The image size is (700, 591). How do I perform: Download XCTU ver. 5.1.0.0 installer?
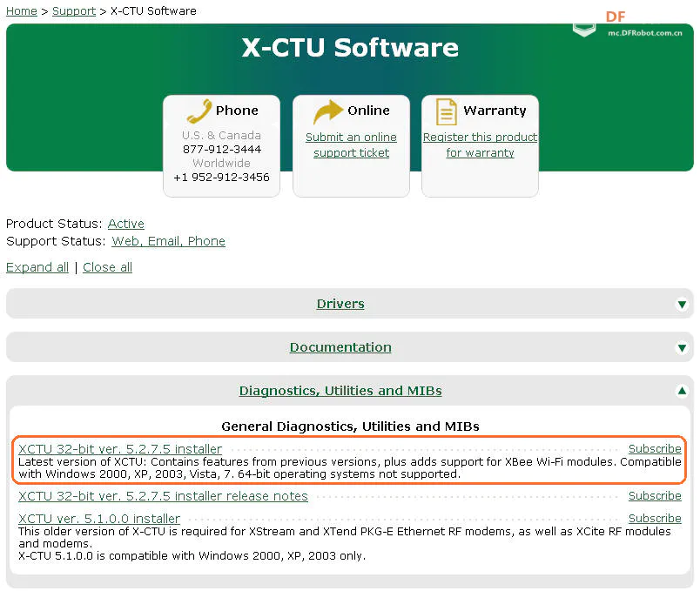[99, 519]
